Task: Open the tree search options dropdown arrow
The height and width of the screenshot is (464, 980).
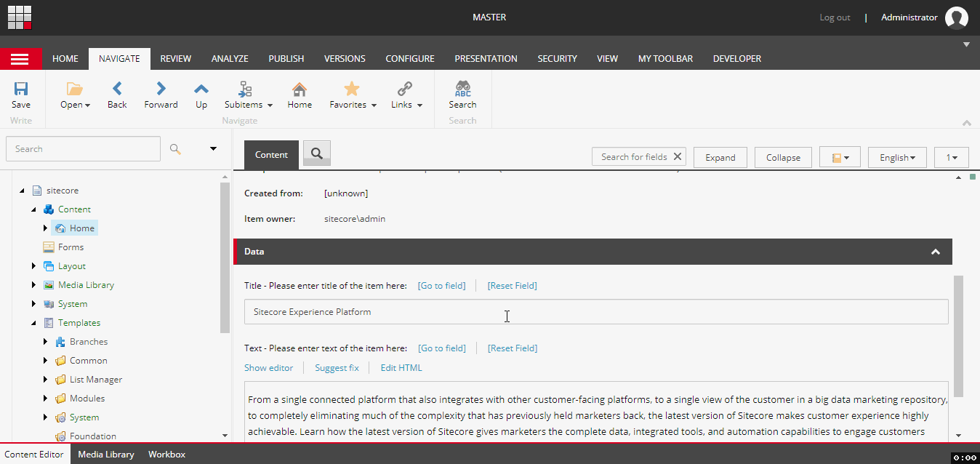Action: (214, 149)
